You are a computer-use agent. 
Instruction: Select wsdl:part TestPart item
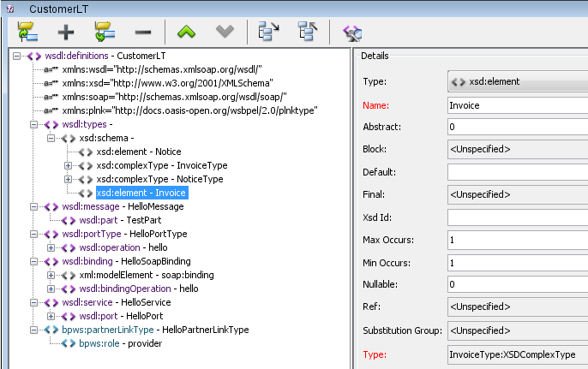(x=120, y=220)
